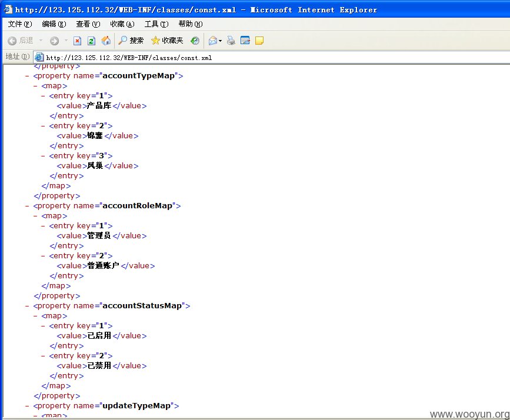510x420 pixels.
Task: Click the Print icon
Action: coord(231,41)
